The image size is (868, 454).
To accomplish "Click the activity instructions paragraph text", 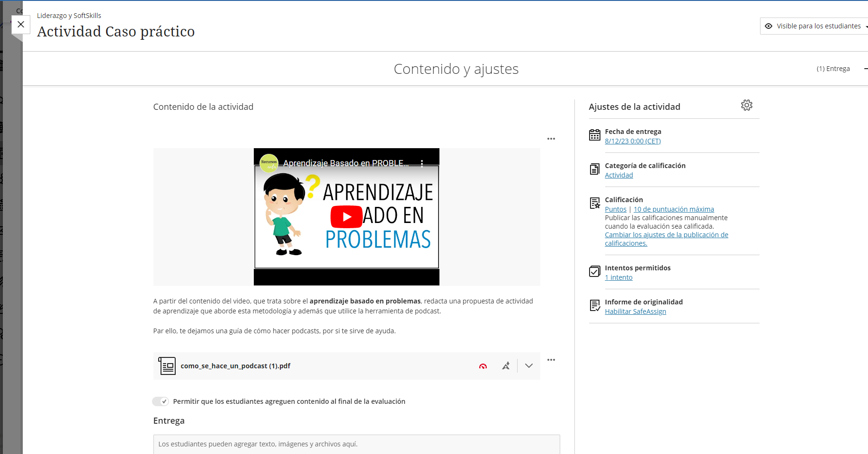I will point(343,306).
